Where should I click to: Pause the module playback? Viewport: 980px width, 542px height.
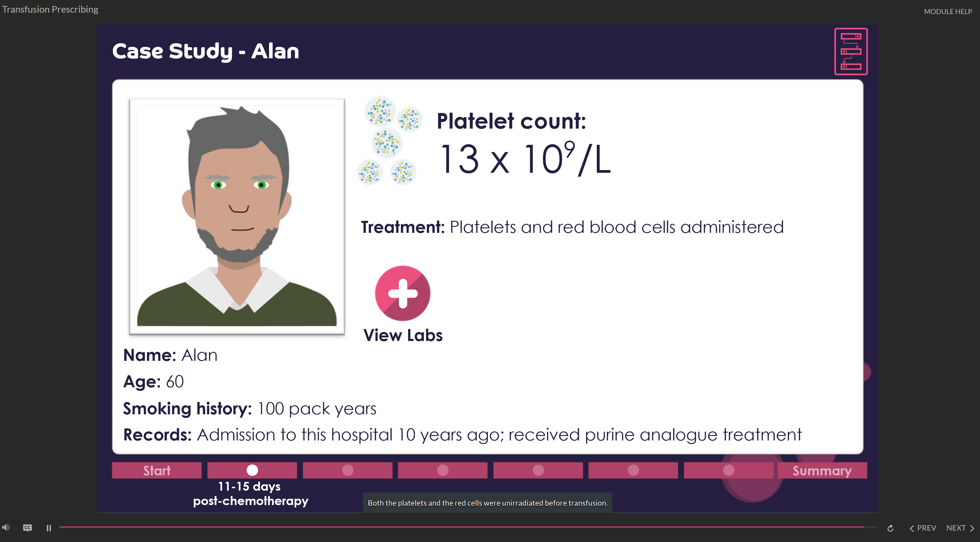pyautogui.click(x=49, y=528)
